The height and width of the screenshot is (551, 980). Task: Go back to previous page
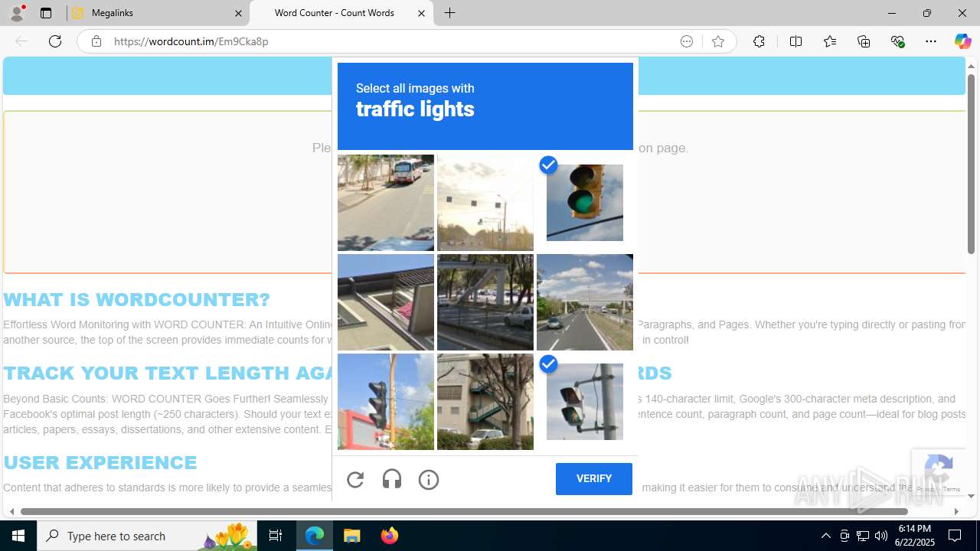click(21, 41)
